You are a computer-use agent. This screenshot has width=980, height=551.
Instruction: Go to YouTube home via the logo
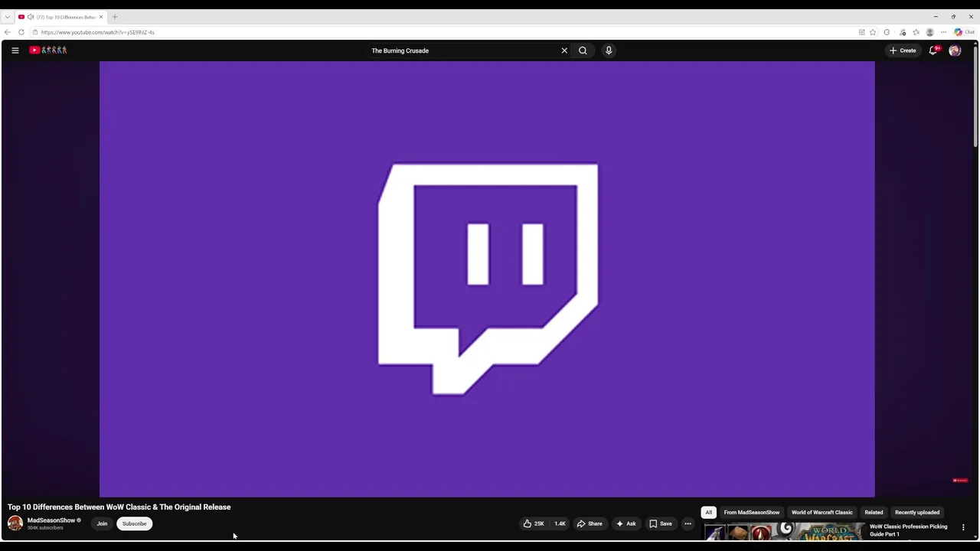[x=48, y=51]
